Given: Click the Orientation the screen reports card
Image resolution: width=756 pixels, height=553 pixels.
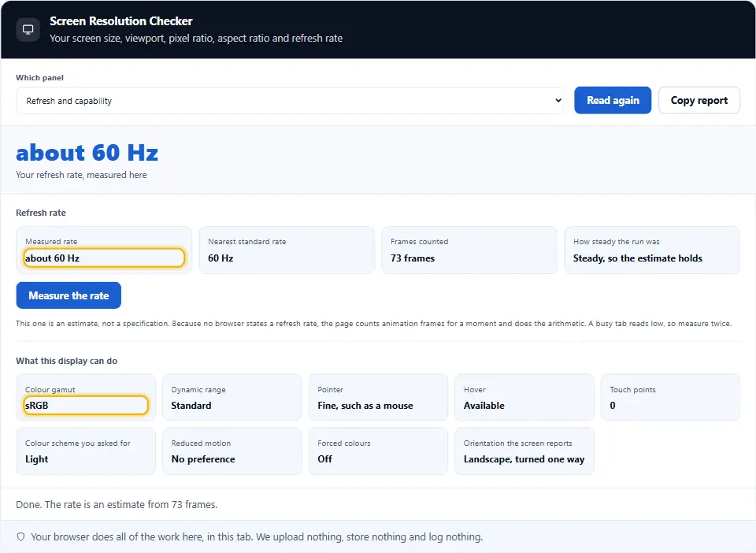Looking at the screenshot, I should (x=524, y=451).
